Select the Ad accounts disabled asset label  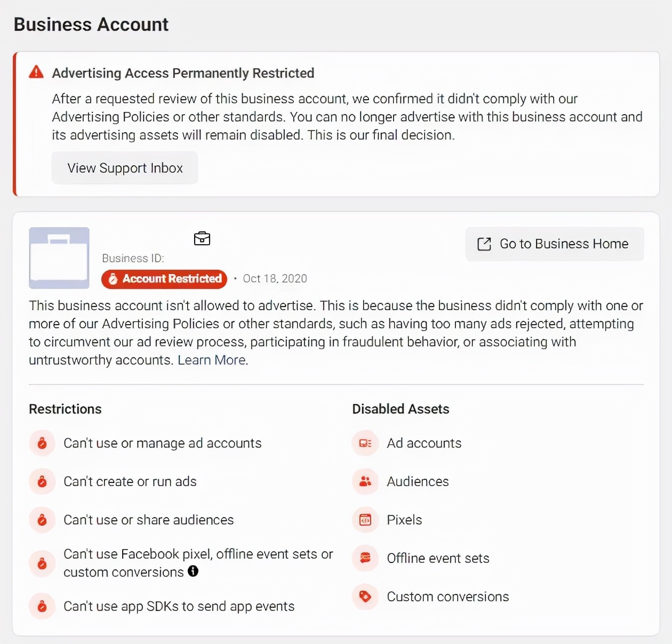point(424,443)
